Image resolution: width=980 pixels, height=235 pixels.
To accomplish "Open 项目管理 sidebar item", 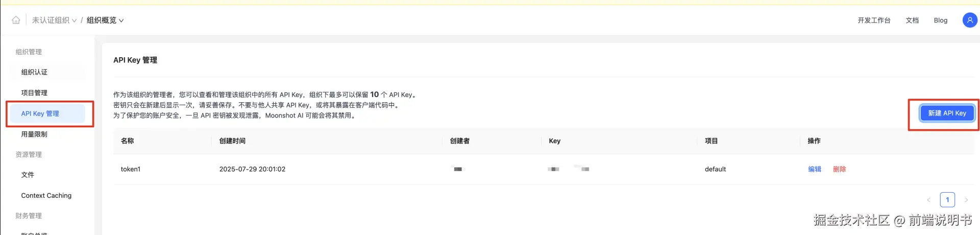I will tap(34, 93).
